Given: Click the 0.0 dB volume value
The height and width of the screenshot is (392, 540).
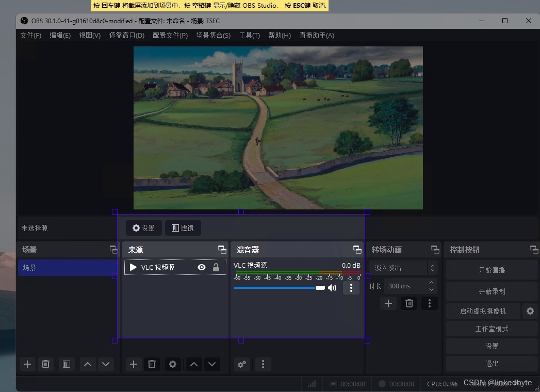Looking at the screenshot, I should [x=351, y=265].
